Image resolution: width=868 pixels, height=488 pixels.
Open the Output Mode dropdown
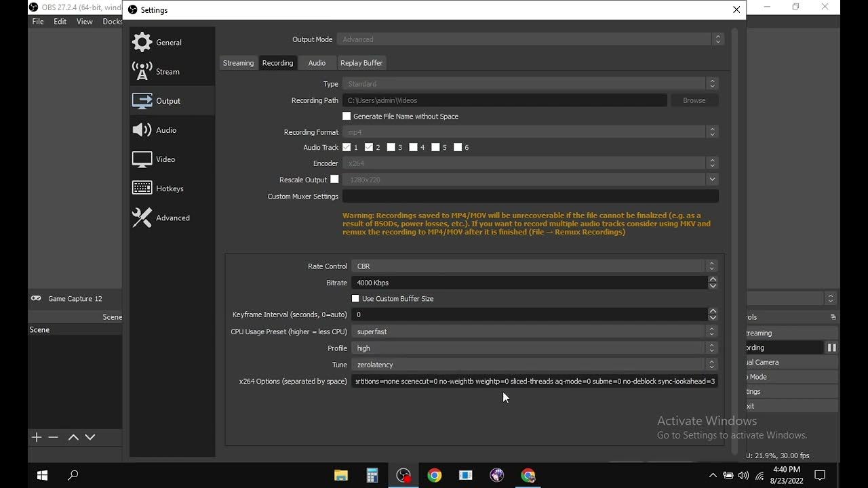click(x=530, y=39)
